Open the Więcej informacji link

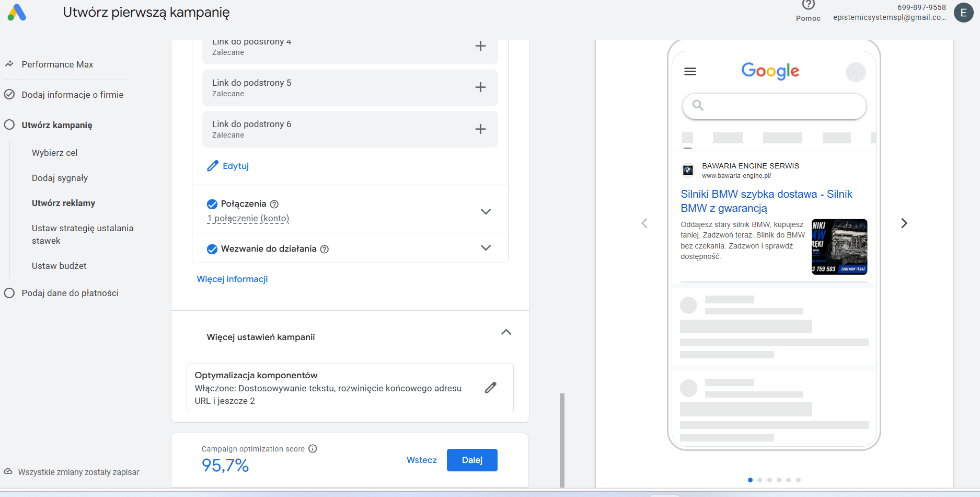tap(232, 279)
